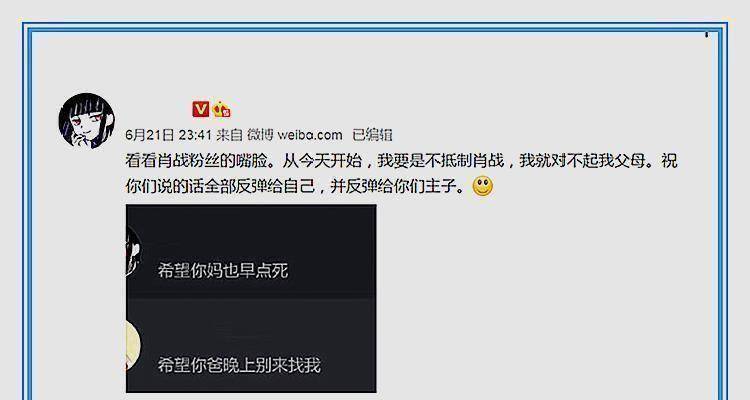The image size is (750, 400).
Task: Click post sentence "看看肖战粉丝的嘴脸"
Action: [196, 160]
